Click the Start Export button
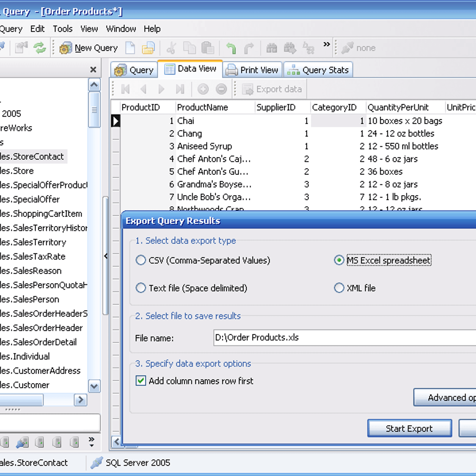 pos(409,428)
